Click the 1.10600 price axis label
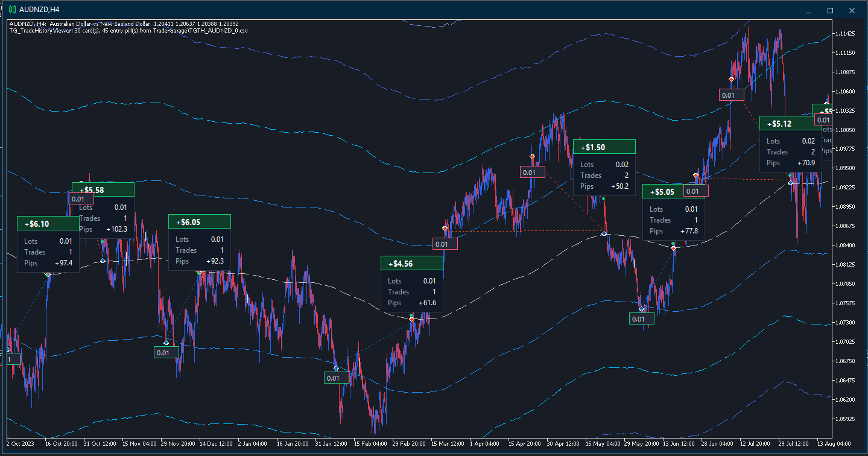 pyautogui.click(x=846, y=91)
